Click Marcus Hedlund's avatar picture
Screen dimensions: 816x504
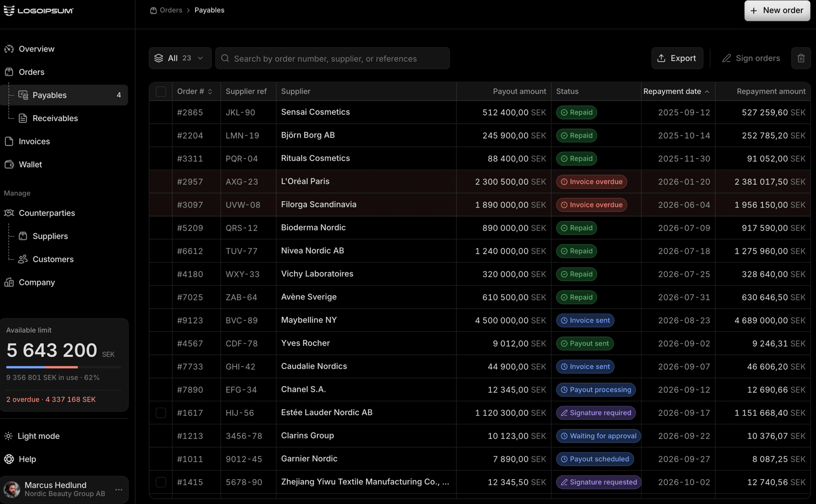[12, 489]
